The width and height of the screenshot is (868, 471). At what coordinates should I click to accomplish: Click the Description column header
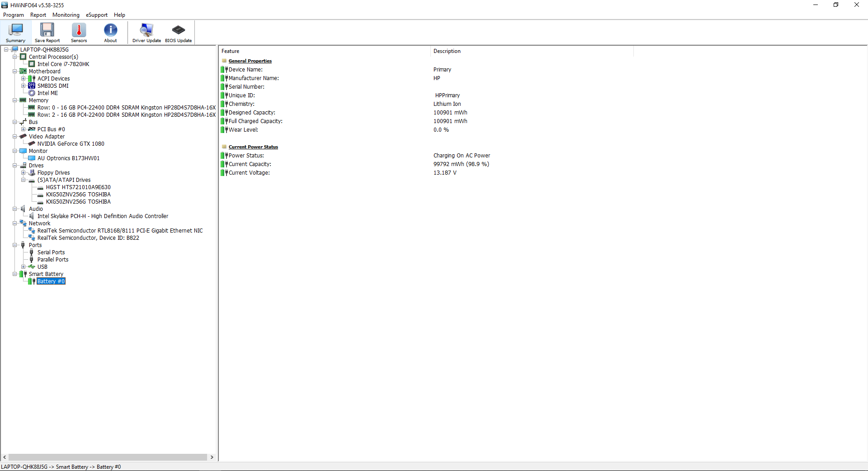click(532, 51)
